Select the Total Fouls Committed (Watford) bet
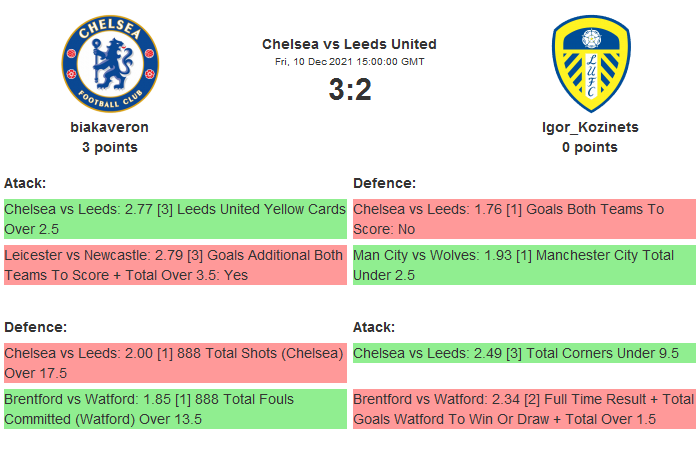This screenshot has height=460, width=700. click(x=175, y=408)
